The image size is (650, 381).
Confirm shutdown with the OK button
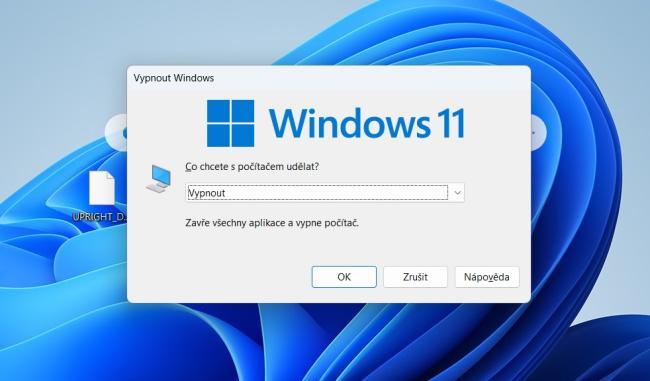click(344, 277)
